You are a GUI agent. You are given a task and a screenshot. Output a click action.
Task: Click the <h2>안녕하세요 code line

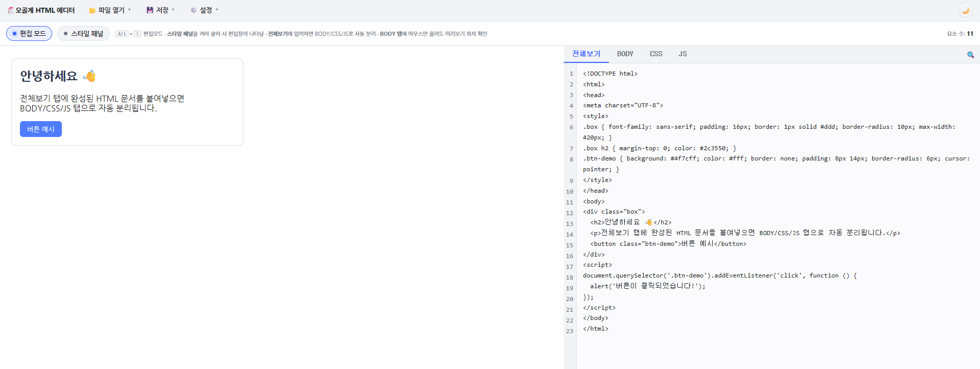631,222
